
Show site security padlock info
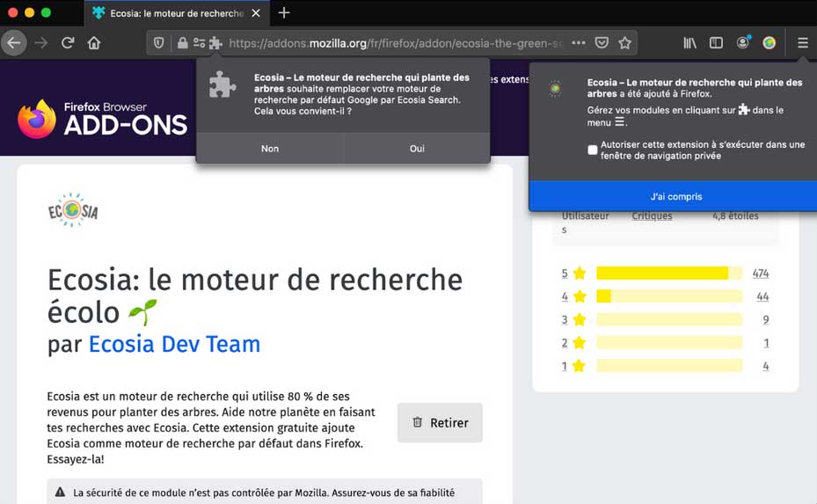[182, 43]
